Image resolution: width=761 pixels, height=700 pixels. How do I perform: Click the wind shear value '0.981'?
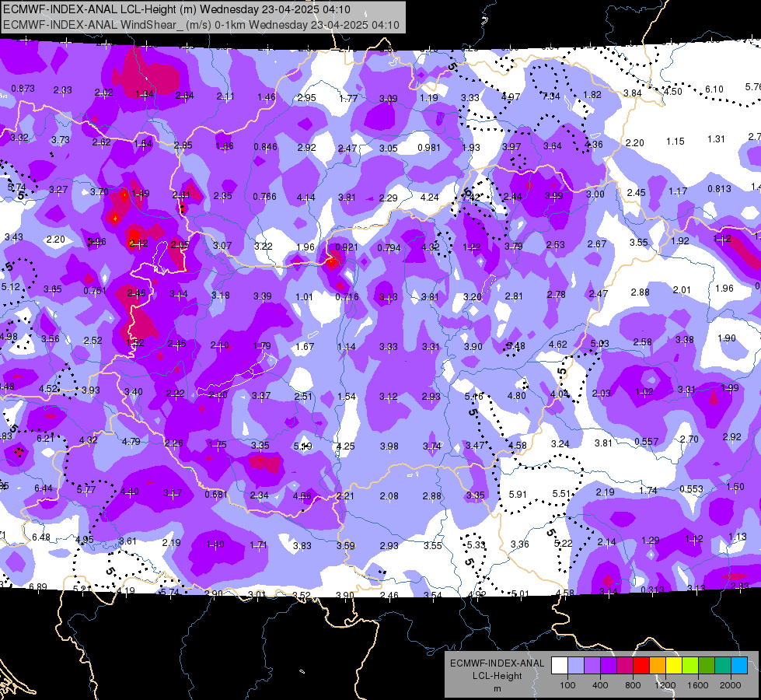[429, 147]
